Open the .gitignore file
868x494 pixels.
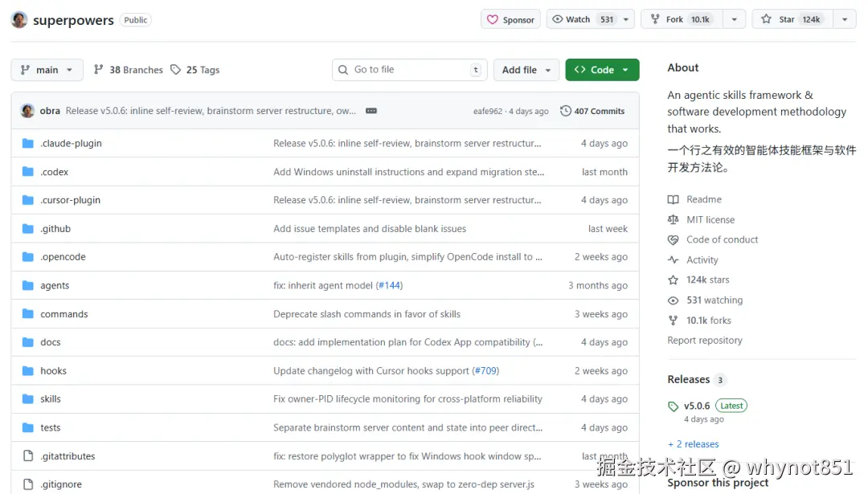coord(61,484)
